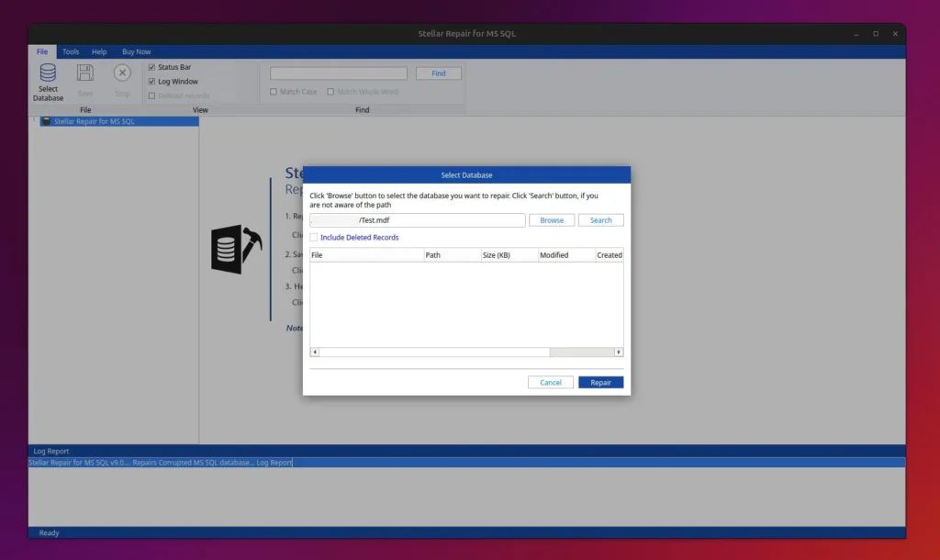Enable Include Deleted Records checkbox
The image size is (940, 560).
(x=314, y=238)
